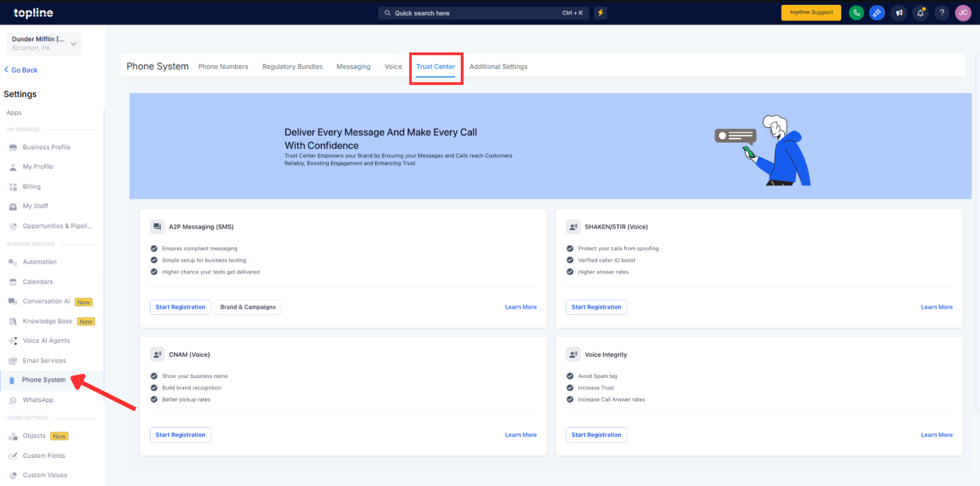Switch to the Phone Numbers tab
980x486 pixels.
click(223, 66)
